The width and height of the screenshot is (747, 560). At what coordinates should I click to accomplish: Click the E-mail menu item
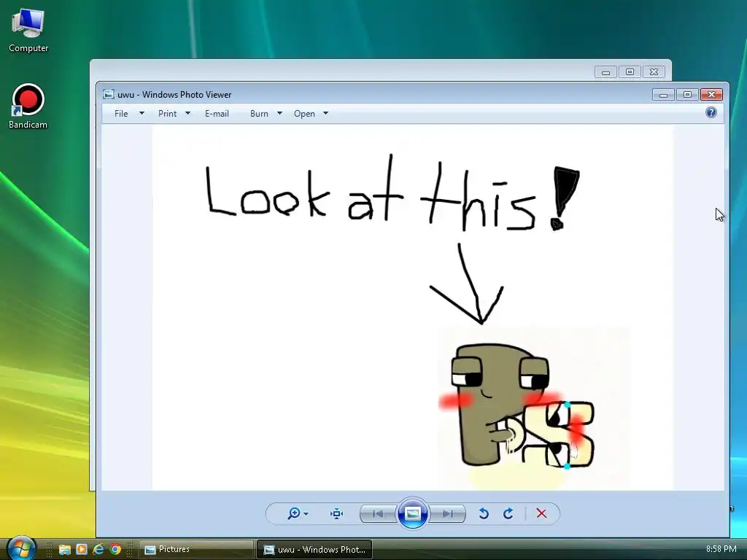[x=217, y=113]
